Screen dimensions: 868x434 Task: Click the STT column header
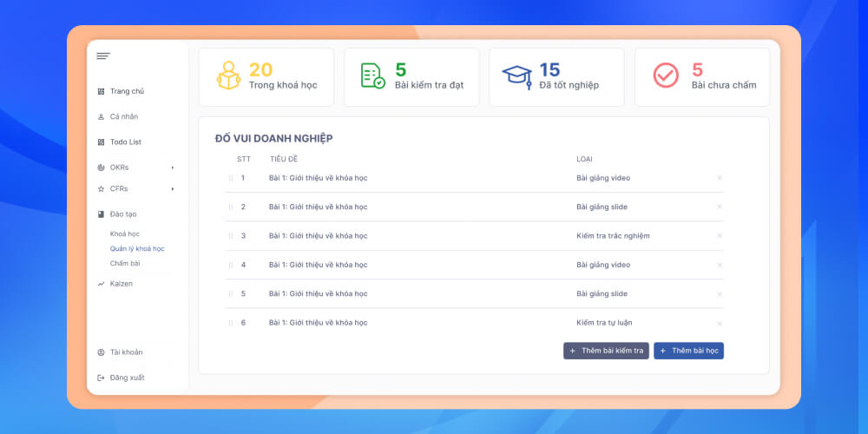(x=244, y=160)
